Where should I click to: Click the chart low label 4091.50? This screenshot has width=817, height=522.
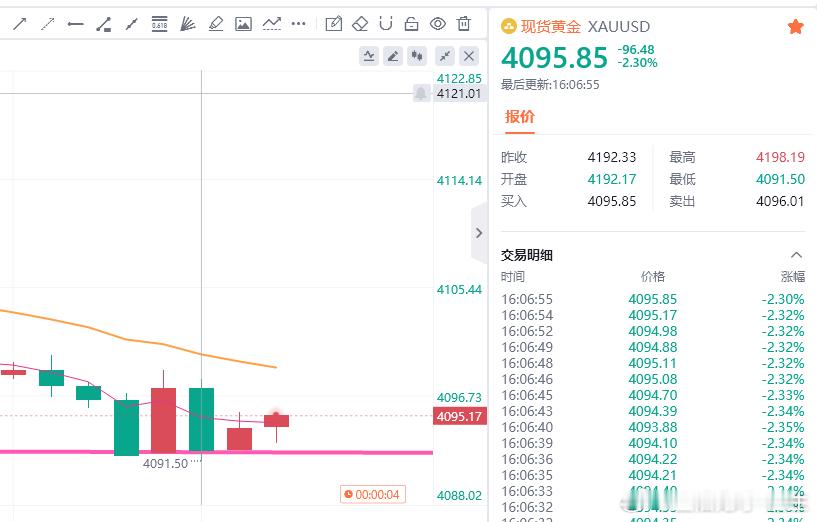coord(165,463)
